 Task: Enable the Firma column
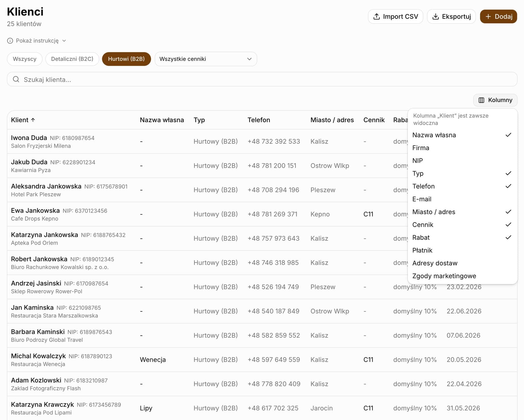[x=462, y=148]
